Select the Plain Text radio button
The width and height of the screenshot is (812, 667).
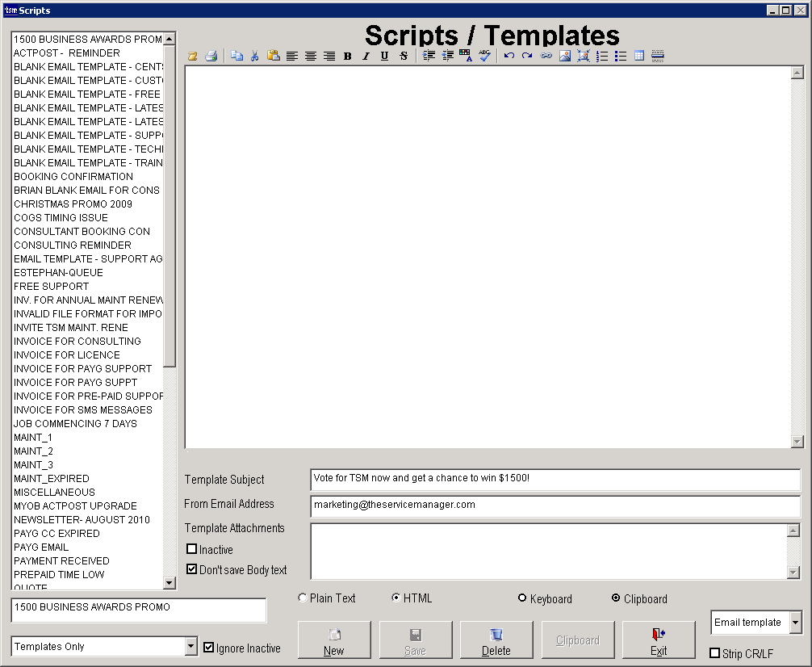[x=303, y=598]
